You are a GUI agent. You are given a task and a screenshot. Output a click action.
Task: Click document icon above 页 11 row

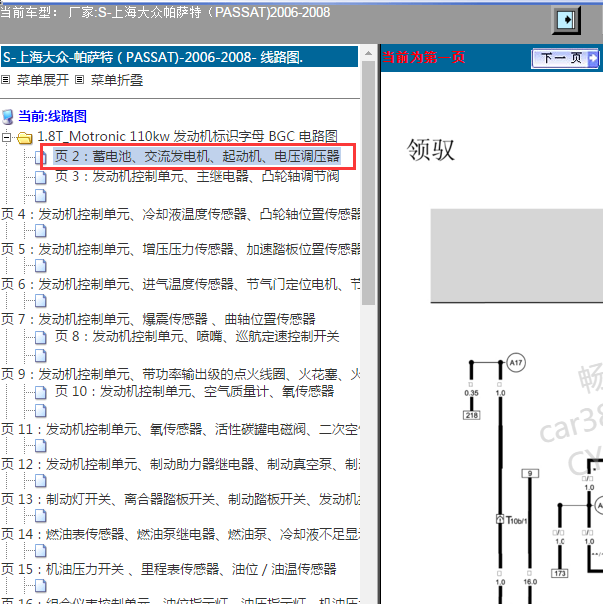coord(40,411)
